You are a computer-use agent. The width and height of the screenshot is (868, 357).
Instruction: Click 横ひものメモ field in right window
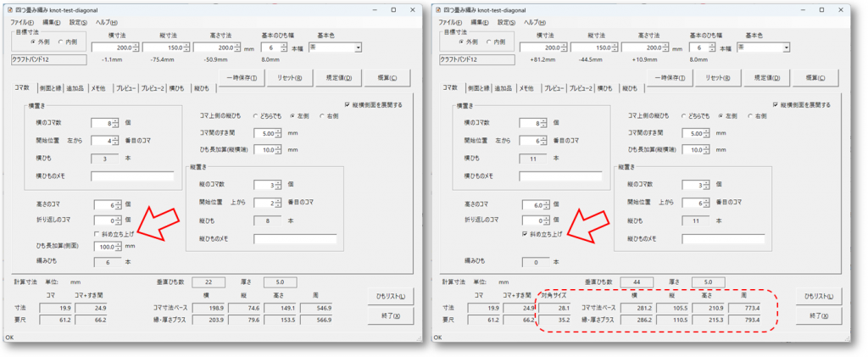561,176
